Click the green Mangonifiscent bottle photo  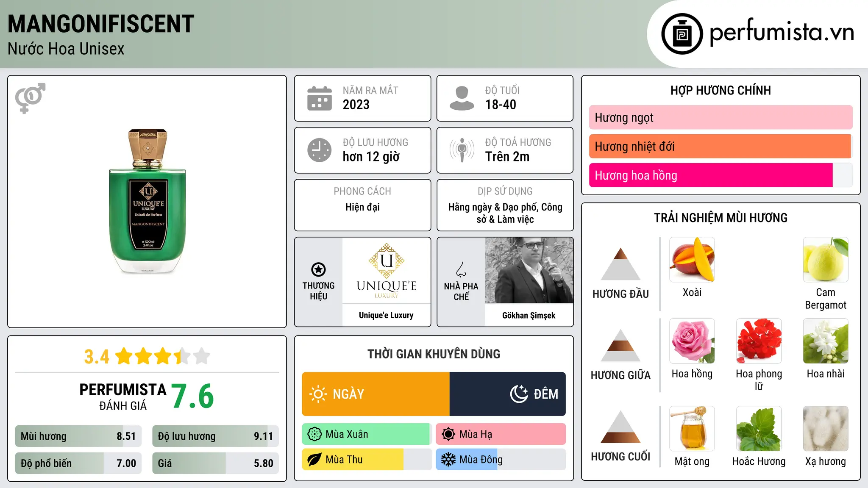[147, 201]
